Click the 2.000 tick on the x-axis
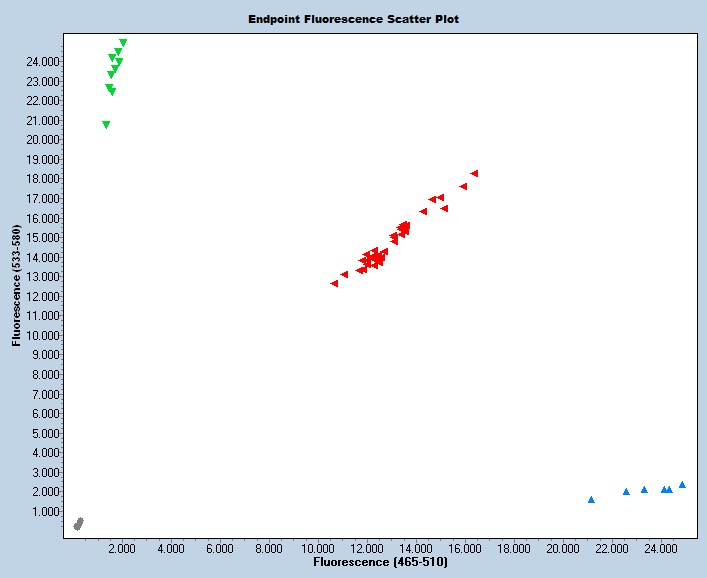Screen dimensions: 707x578 click(122, 549)
